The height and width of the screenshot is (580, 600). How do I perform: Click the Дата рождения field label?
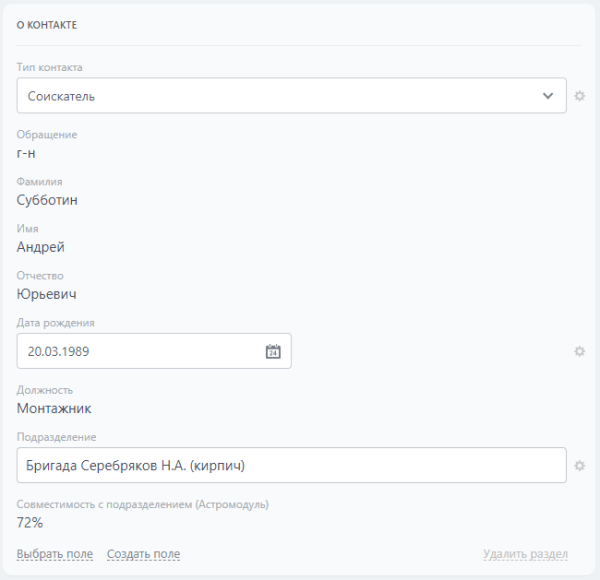click(55, 323)
